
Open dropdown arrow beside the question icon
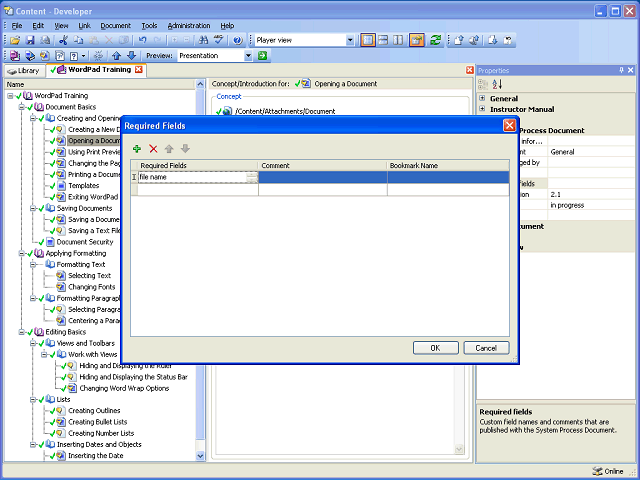pyautogui.click(x=84, y=56)
